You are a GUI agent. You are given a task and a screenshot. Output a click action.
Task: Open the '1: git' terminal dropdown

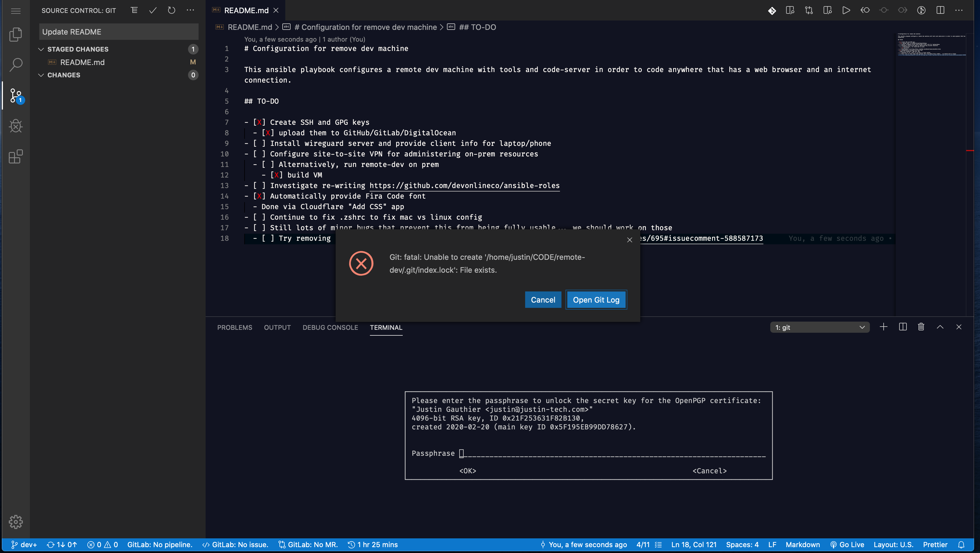[820, 327]
